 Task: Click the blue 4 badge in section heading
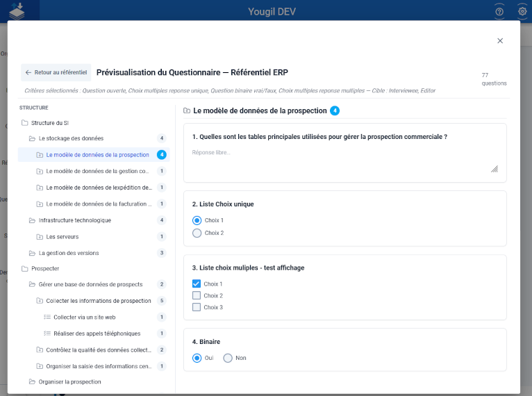pyautogui.click(x=335, y=110)
